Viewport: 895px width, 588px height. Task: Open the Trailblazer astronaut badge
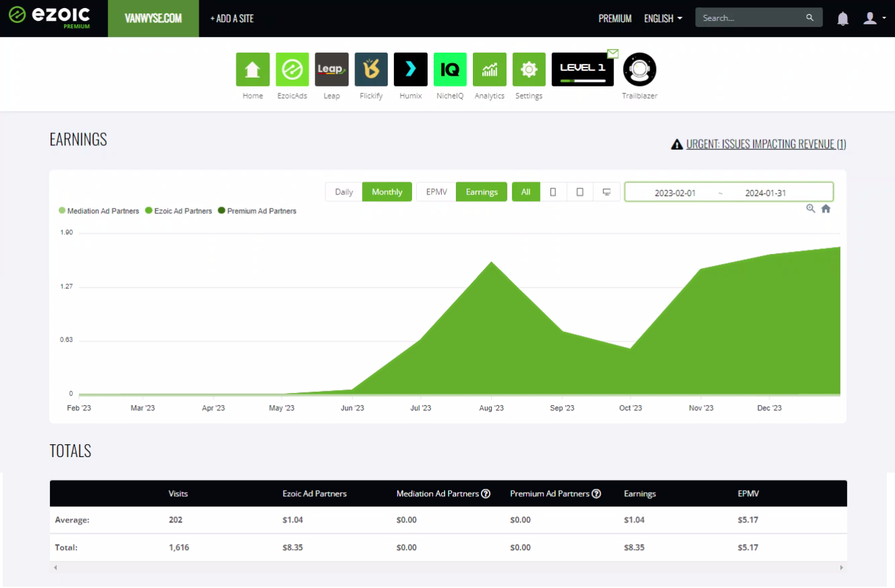(639, 70)
